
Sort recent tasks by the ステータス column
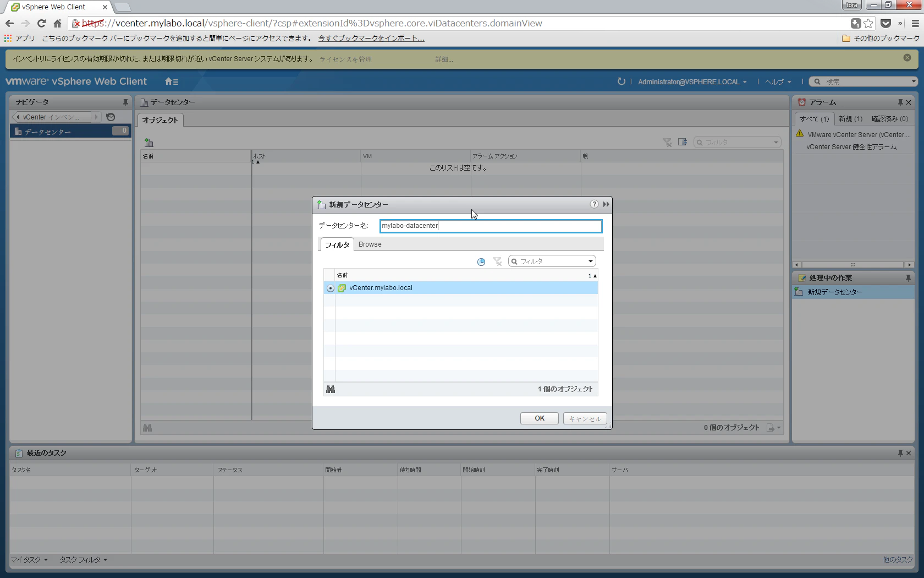tap(268, 470)
